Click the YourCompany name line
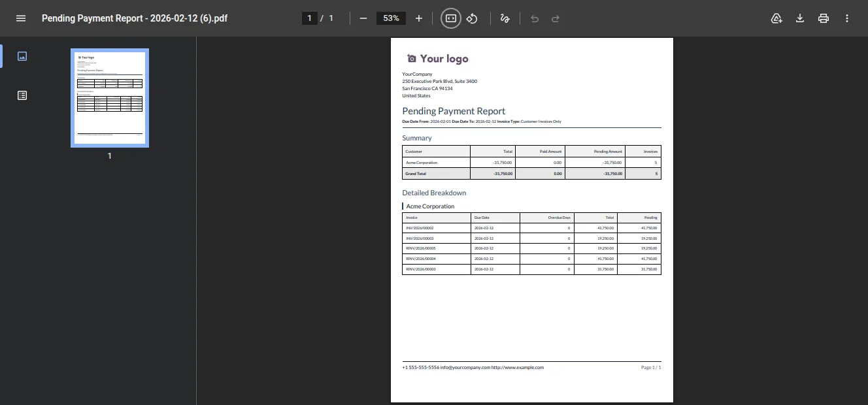The image size is (868, 405). [x=417, y=74]
